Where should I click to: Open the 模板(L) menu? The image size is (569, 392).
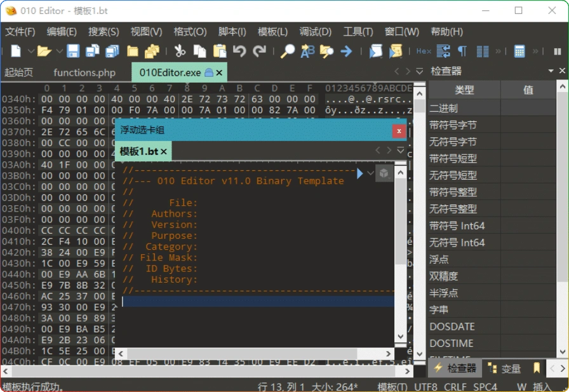[272, 31]
